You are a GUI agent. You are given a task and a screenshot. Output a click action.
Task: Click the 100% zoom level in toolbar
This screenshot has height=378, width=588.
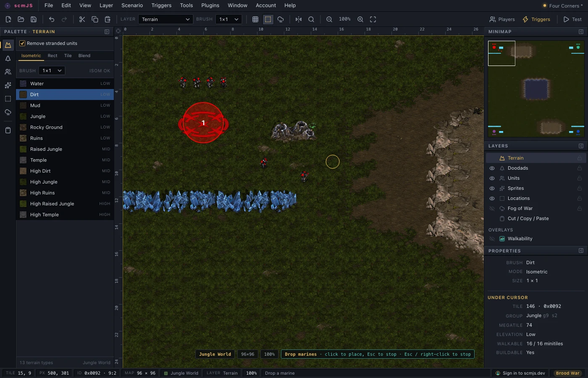click(345, 19)
